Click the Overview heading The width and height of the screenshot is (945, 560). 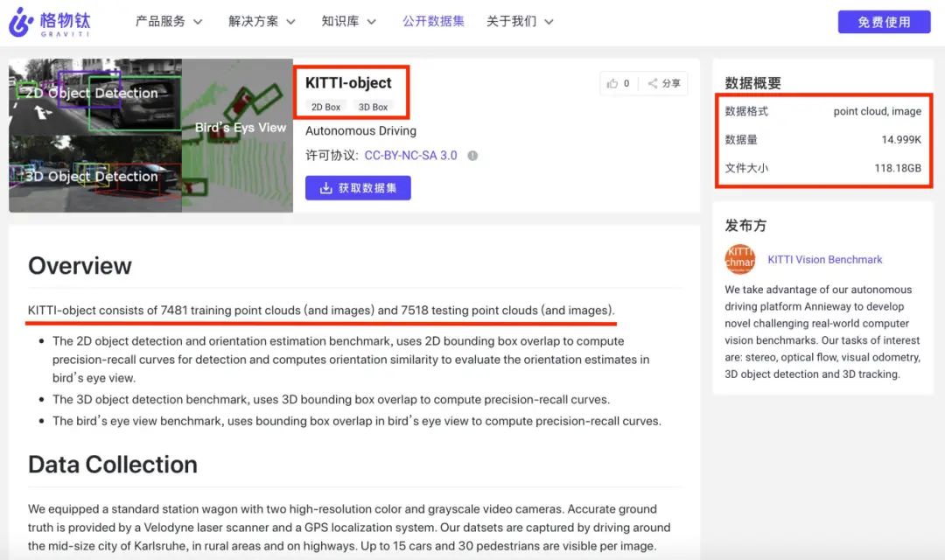tap(80, 266)
